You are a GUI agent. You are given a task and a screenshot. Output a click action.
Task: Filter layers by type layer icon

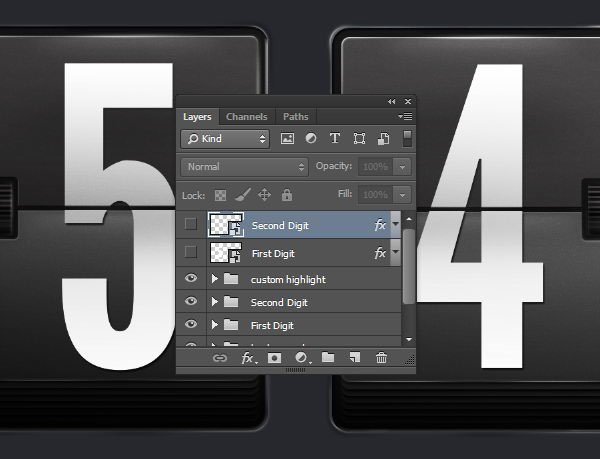coord(335,138)
